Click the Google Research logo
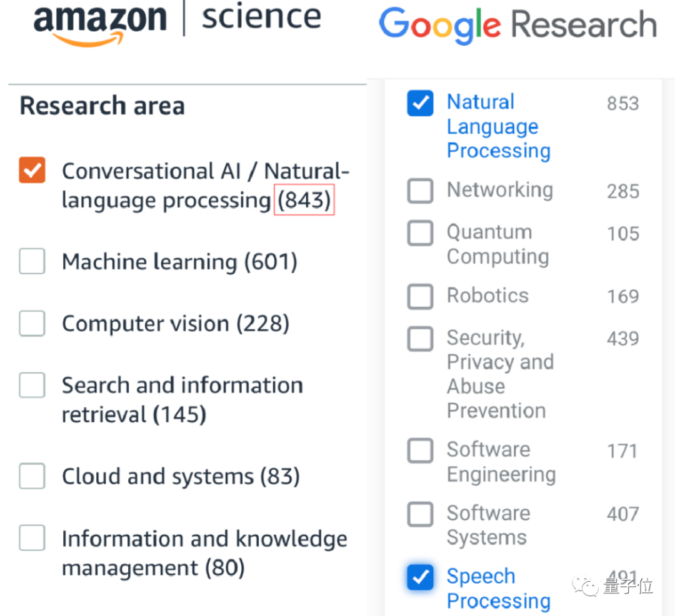 pyautogui.click(x=518, y=26)
